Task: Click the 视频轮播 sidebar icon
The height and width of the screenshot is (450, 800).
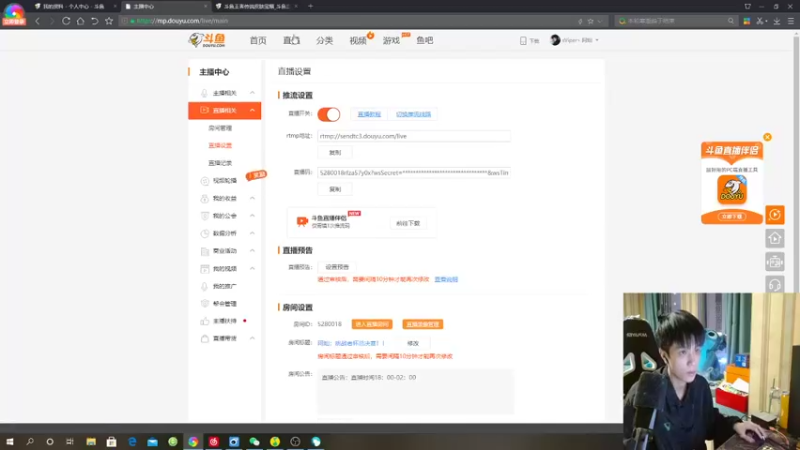Action: click(x=205, y=181)
